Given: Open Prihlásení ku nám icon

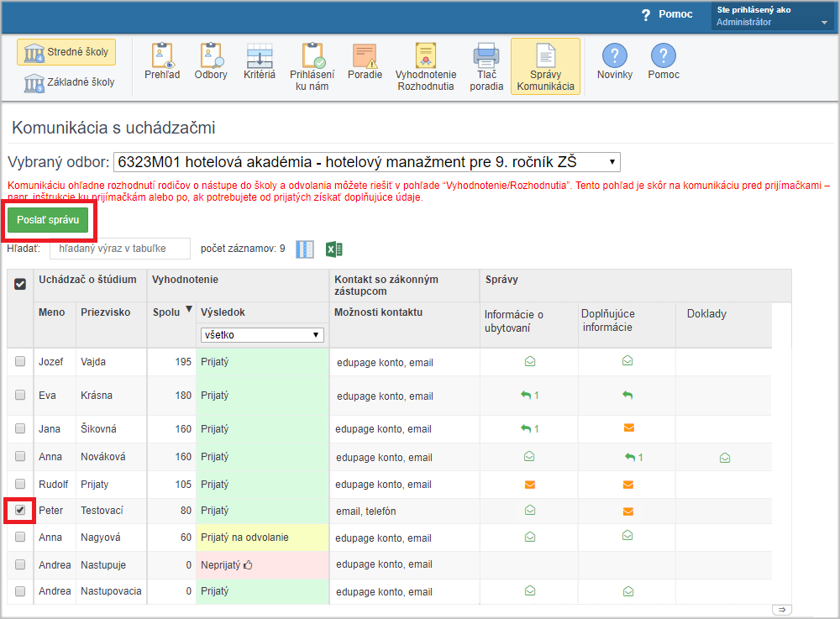Looking at the screenshot, I should coord(312,67).
